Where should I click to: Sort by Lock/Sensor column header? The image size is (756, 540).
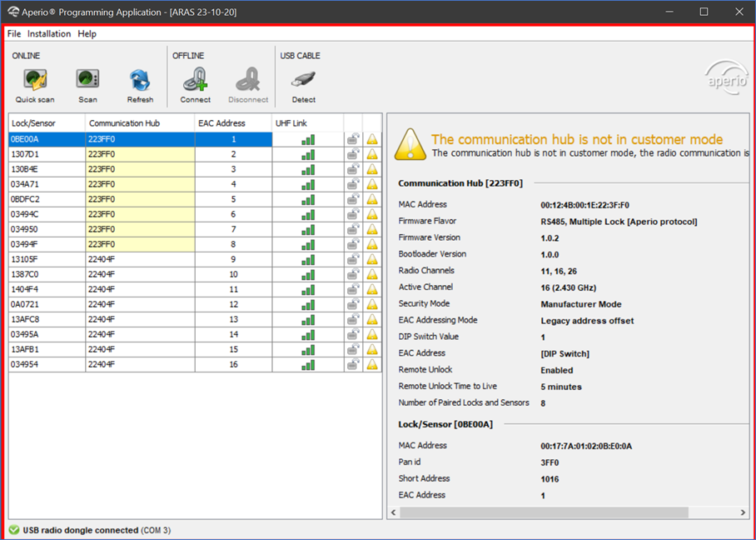[47, 123]
